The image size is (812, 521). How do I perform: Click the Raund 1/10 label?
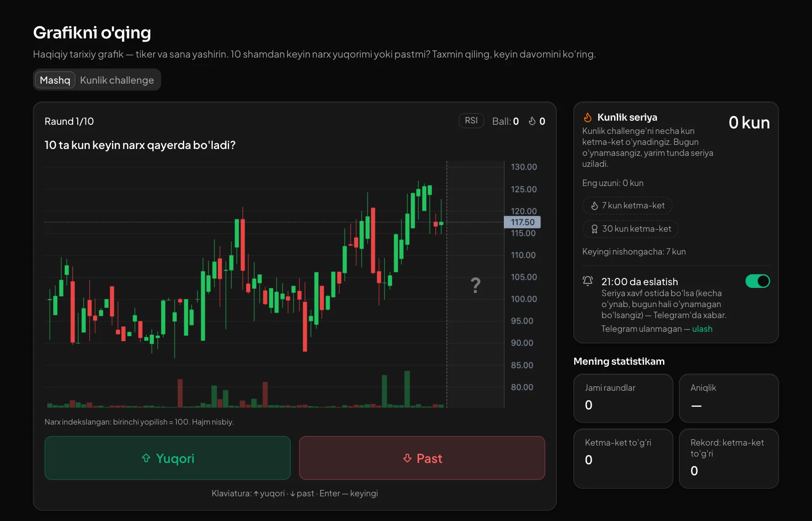[69, 121]
